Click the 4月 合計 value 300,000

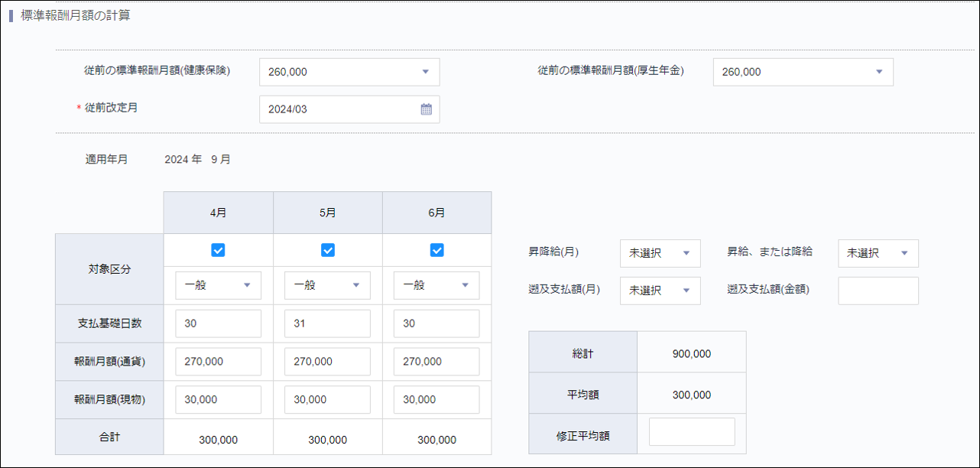(218, 440)
